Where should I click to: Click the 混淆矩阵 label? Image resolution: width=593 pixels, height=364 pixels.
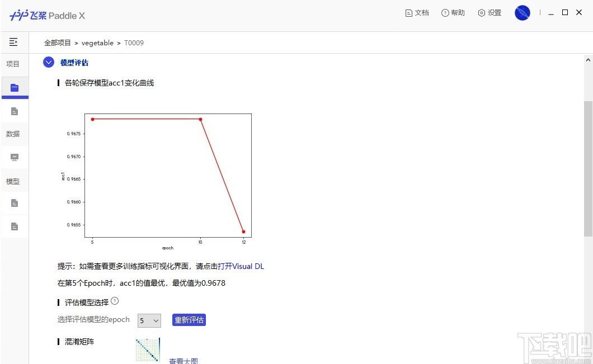pyautogui.click(x=79, y=342)
